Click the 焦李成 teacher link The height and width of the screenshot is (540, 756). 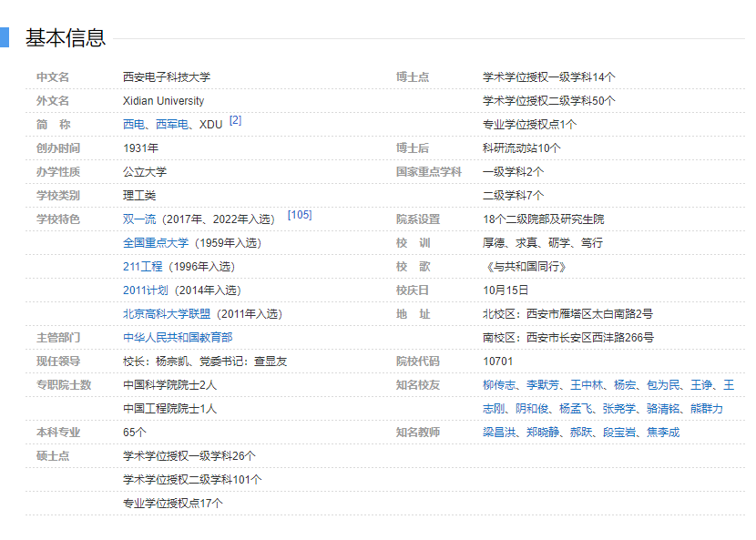[663, 433]
